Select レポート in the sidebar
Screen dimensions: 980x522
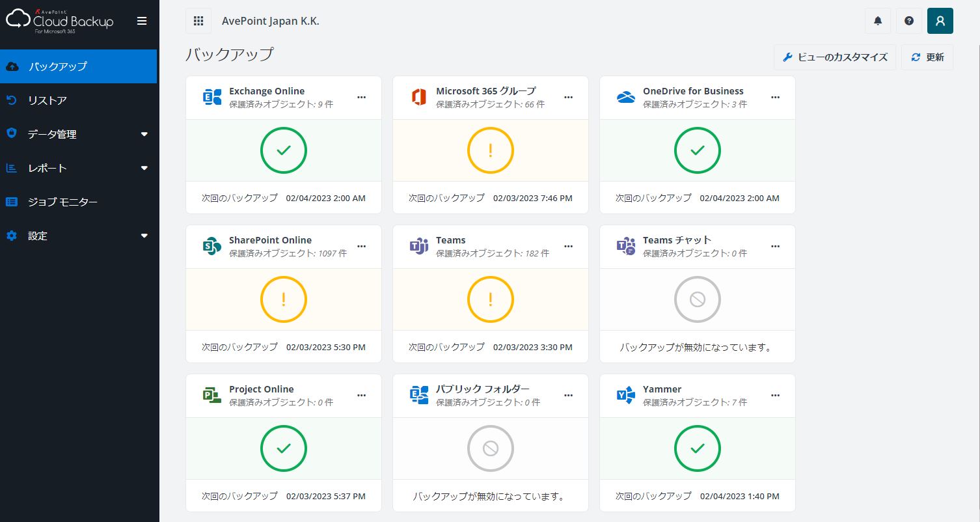click(78, 168)
